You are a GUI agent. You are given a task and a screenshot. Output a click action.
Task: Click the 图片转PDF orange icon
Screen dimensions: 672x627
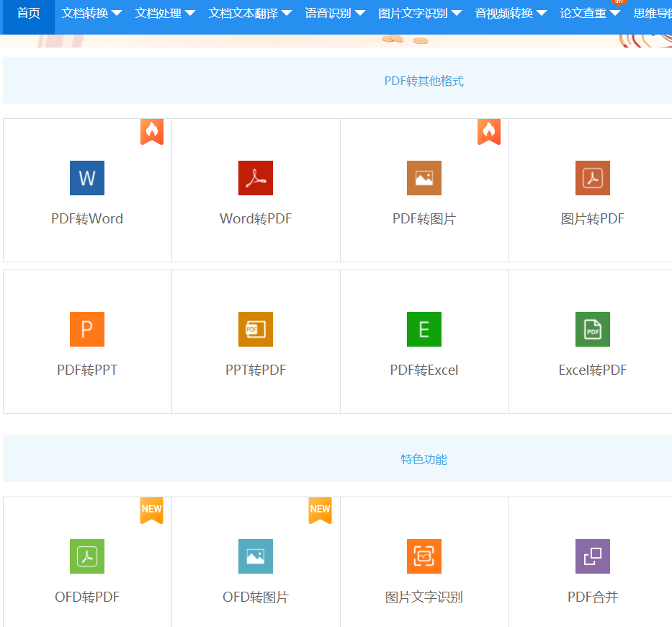[592, 178]
